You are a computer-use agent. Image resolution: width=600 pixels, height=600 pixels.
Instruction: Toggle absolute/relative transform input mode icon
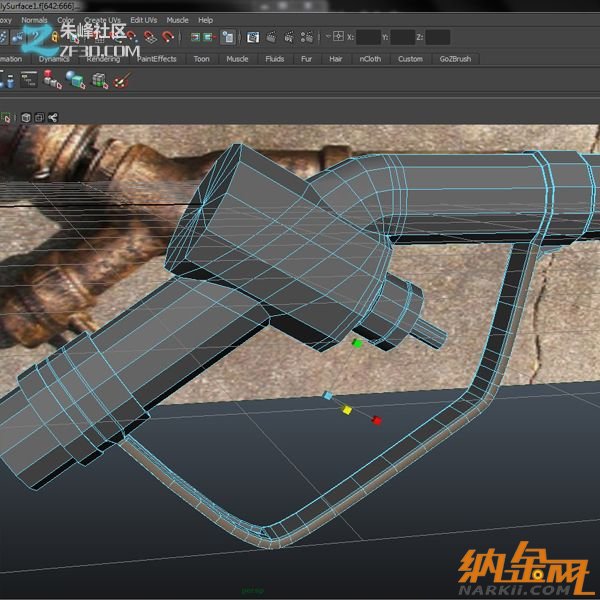(x=338, y=38)
